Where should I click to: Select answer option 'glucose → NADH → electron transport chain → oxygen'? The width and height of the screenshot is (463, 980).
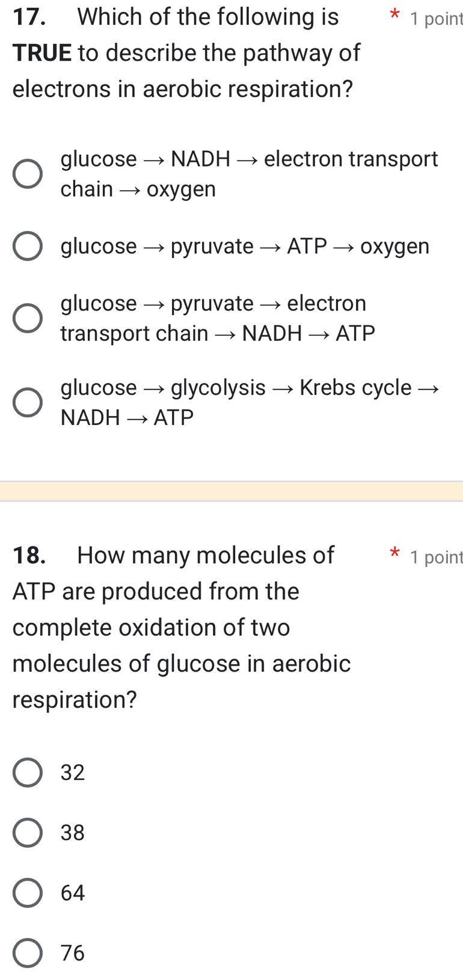coord(27,174)
